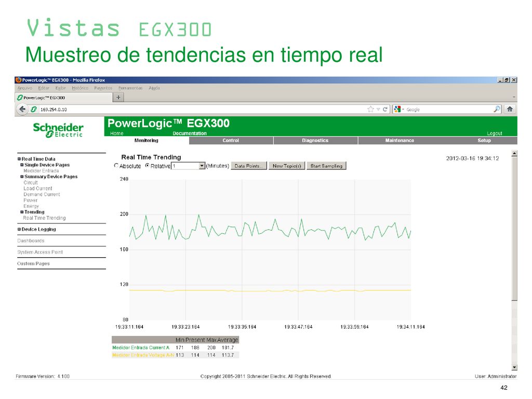
Task: Reload page using the refresh icon
Action: 385,109
